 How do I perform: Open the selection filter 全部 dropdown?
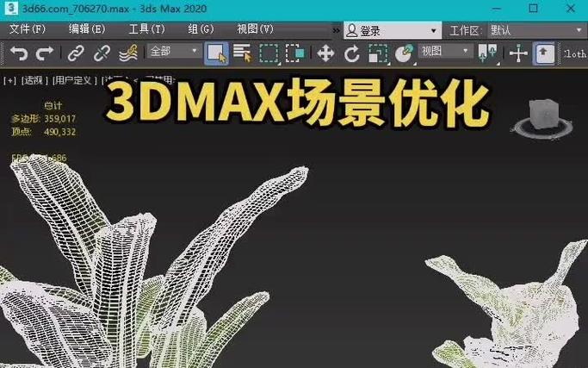(174, 51)
